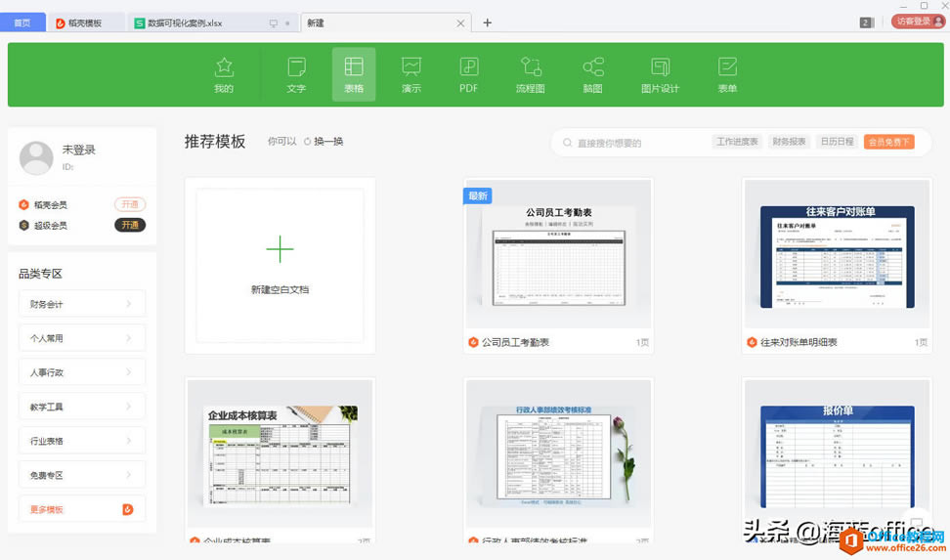Click the 会员免费下 orange tag
The image size is (950, 560).
click(x=888, y=142)
